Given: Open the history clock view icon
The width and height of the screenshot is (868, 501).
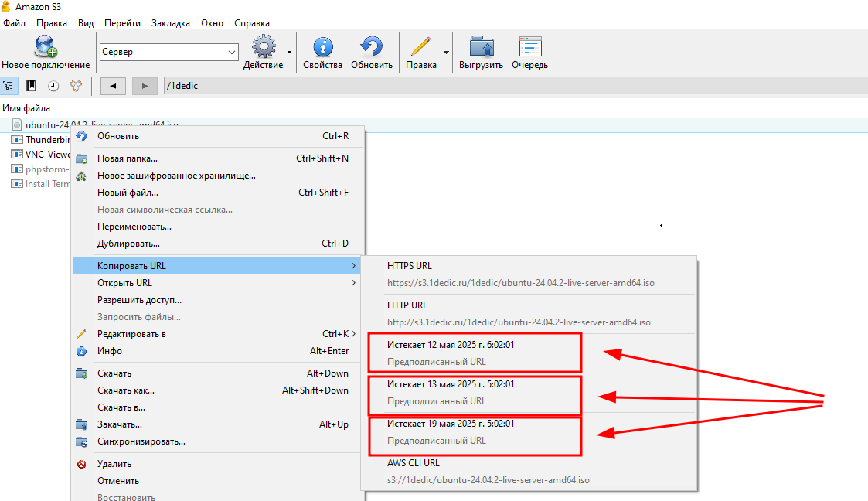Looking at the screenshot, I should tap(53, 86).
